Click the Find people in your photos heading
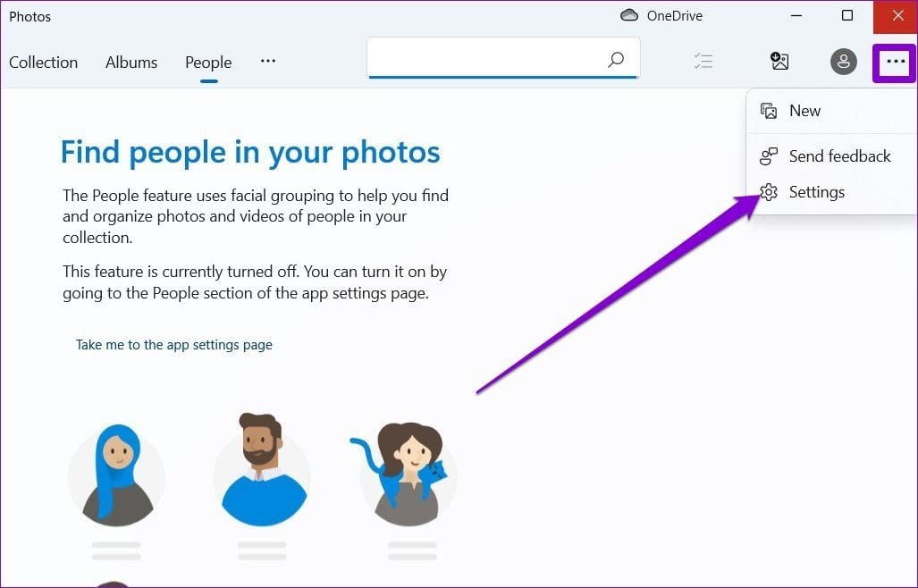The image size is (918, 588). [250, 152]
